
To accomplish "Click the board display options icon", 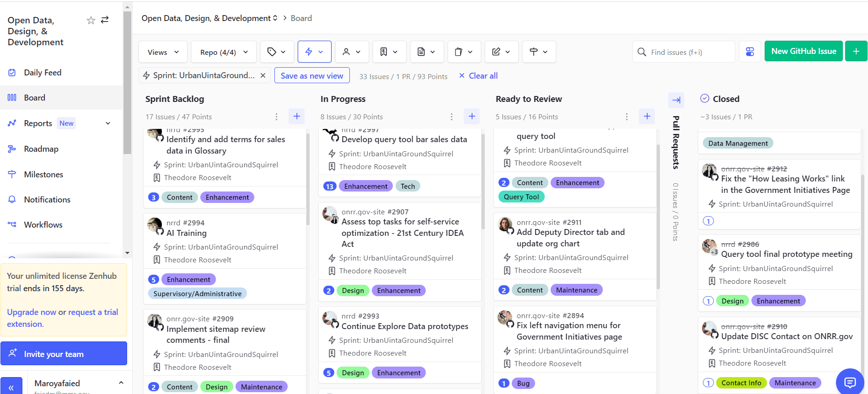I will pos(750,52).
